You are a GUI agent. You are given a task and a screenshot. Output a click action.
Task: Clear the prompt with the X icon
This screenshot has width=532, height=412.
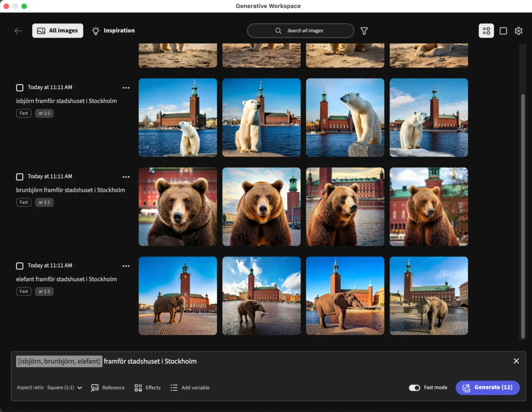(x=516, y=361)
